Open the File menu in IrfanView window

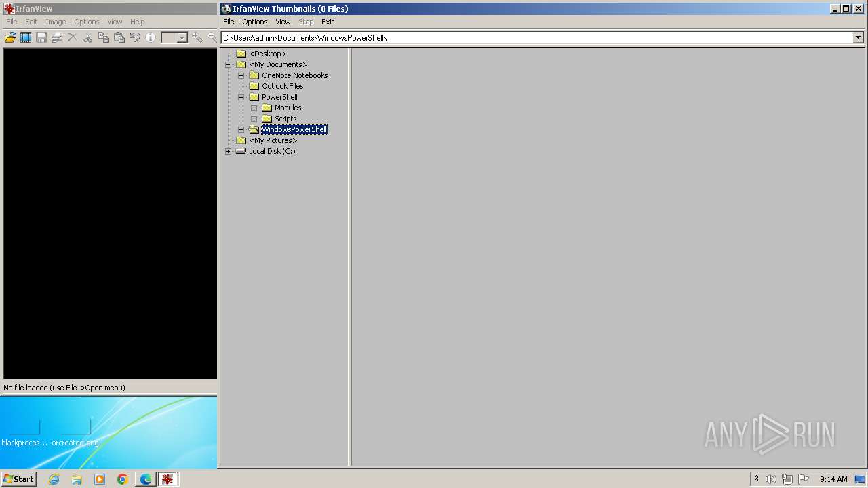12,22
